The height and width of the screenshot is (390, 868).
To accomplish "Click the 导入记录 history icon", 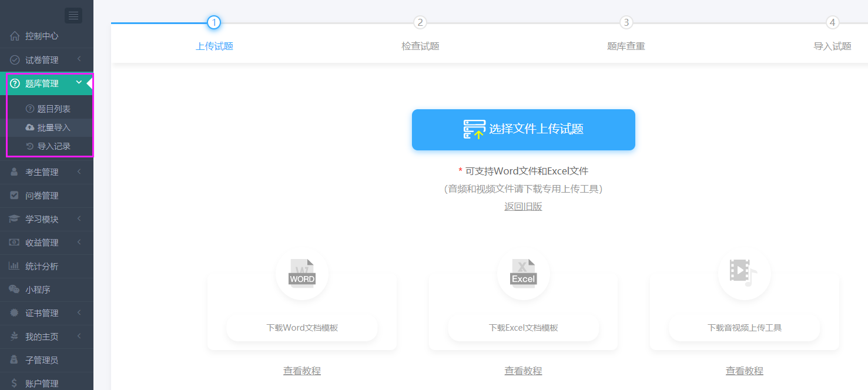I will click(30, 146).
